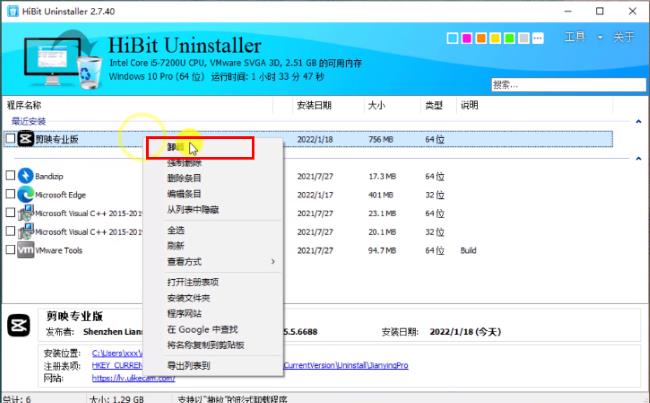Check the Bandizip checkbox
Screen dimensions: 650x403
click(x=10, y=175)
